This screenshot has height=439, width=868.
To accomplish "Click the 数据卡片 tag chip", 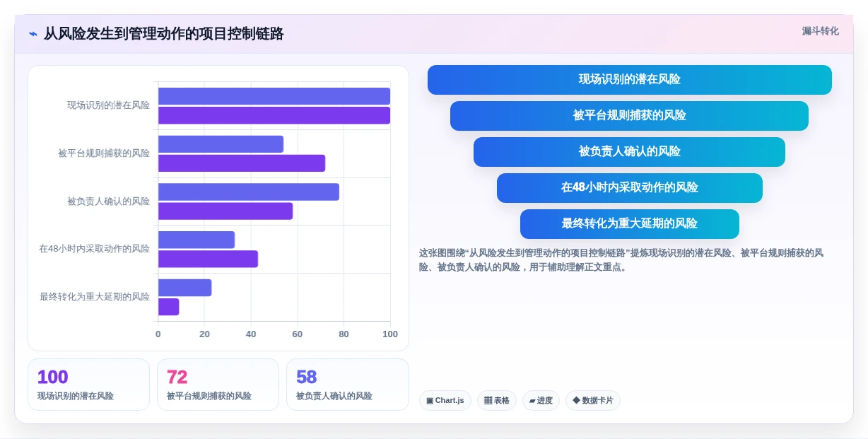I will (593, 401).
